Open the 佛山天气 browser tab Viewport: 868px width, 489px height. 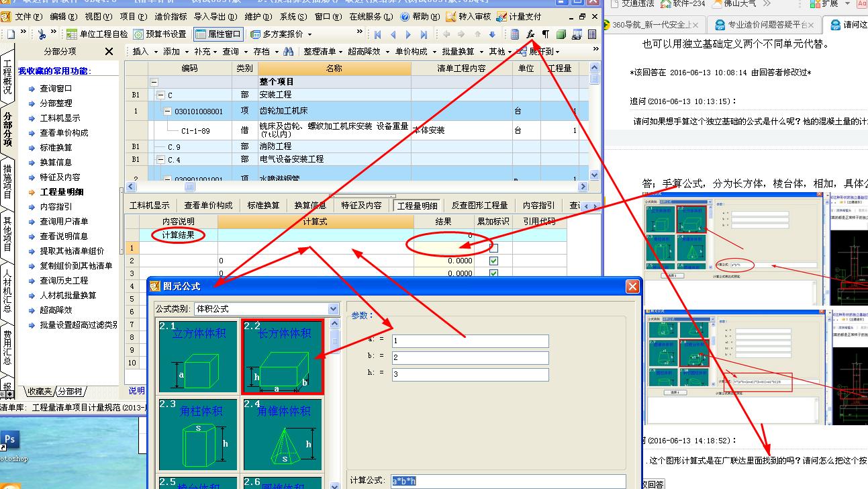click(x=733, y=3)
